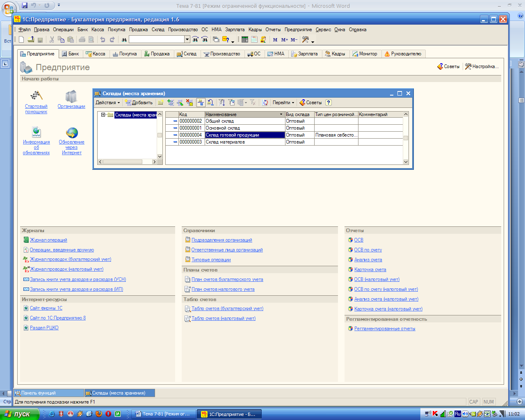Image resolution: width=525 pixels, height=420 pixels.
Task: Toggle hierarchical view button in Склады toolbar
Action: pos(201,103)
